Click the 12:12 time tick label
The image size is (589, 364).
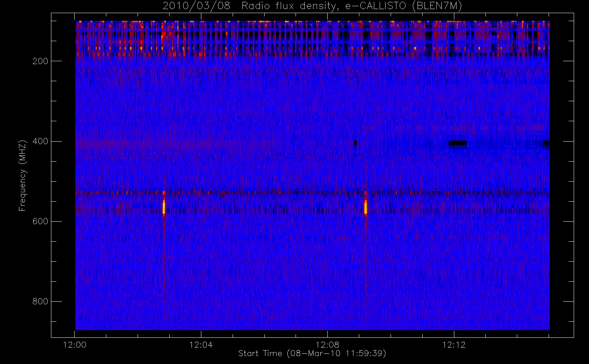pyautogui.click(x=454, y=345)
